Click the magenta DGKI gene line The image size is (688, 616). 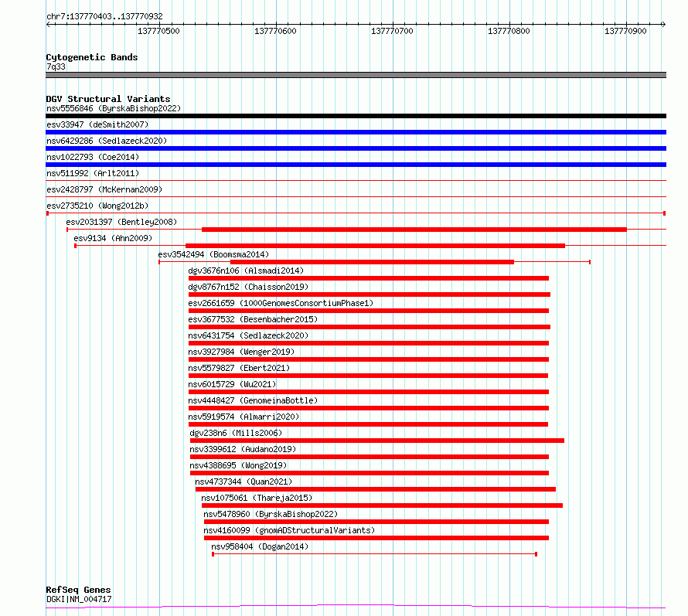[x=356, y=607]
